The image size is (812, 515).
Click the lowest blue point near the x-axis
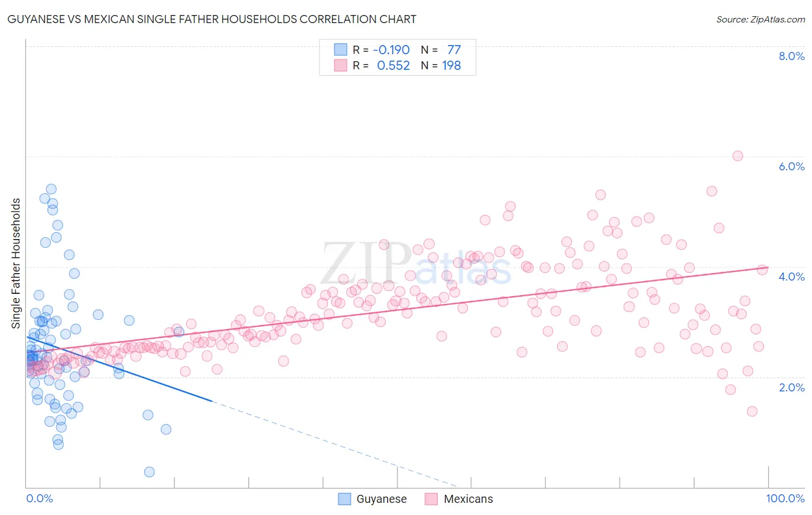[150, 472]
